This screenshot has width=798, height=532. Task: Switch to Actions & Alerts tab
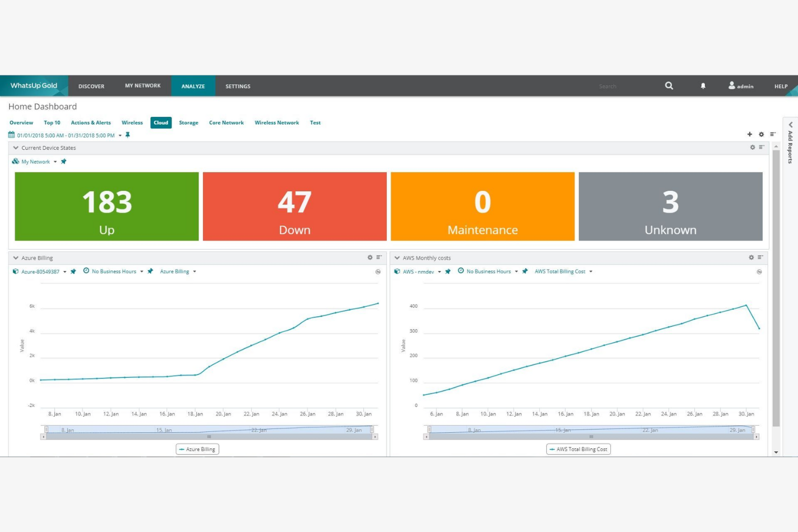click(91, 122)
